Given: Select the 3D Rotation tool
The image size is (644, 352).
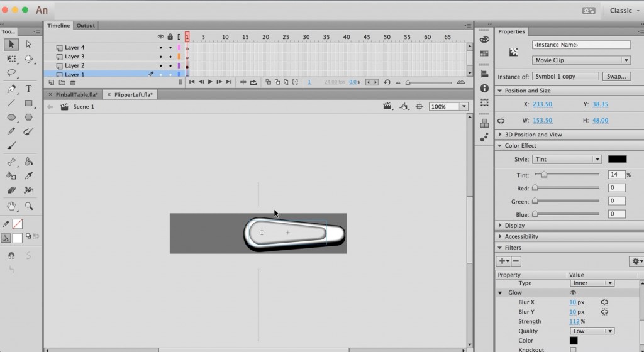Looking at the screenshot, I should tap(28, 58).
